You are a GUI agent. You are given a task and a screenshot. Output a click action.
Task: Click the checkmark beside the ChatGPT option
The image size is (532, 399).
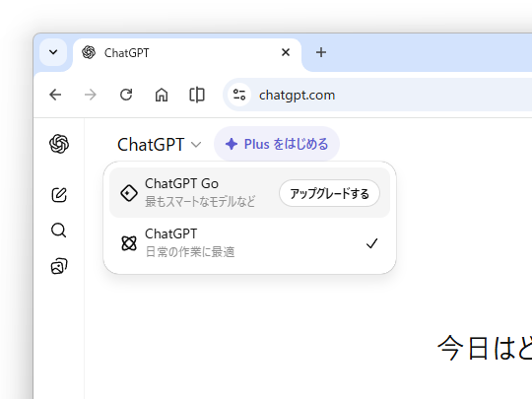click(371, 243)
